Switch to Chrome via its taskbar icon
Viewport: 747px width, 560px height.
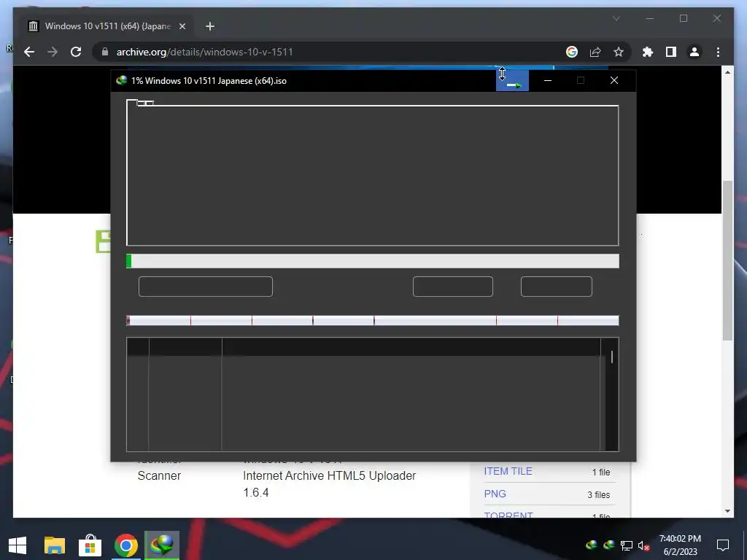point(125,545)
